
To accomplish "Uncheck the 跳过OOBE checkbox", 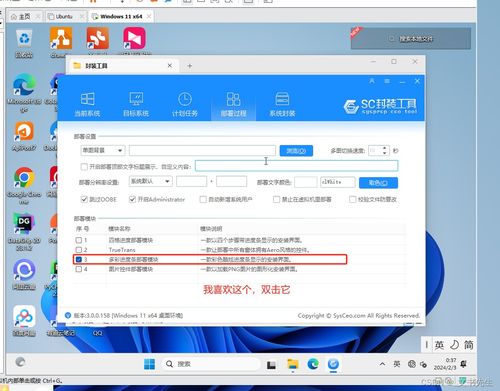I will click(84, 199).
